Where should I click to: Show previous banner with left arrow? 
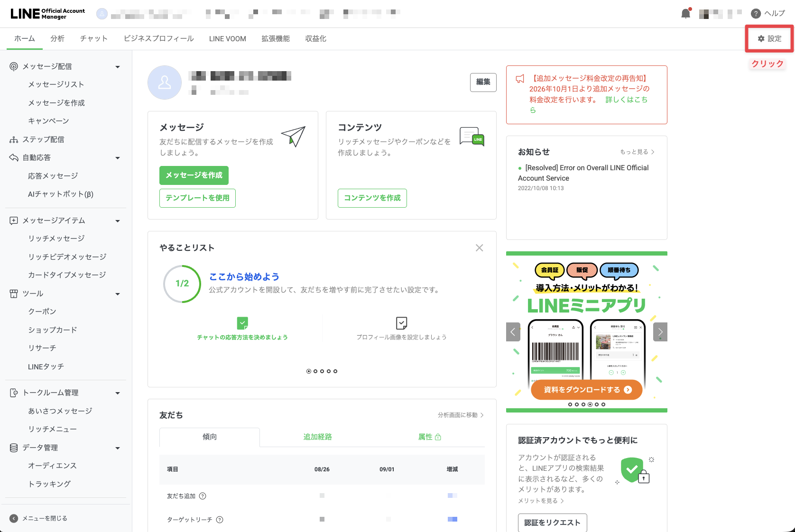point(513,332)
